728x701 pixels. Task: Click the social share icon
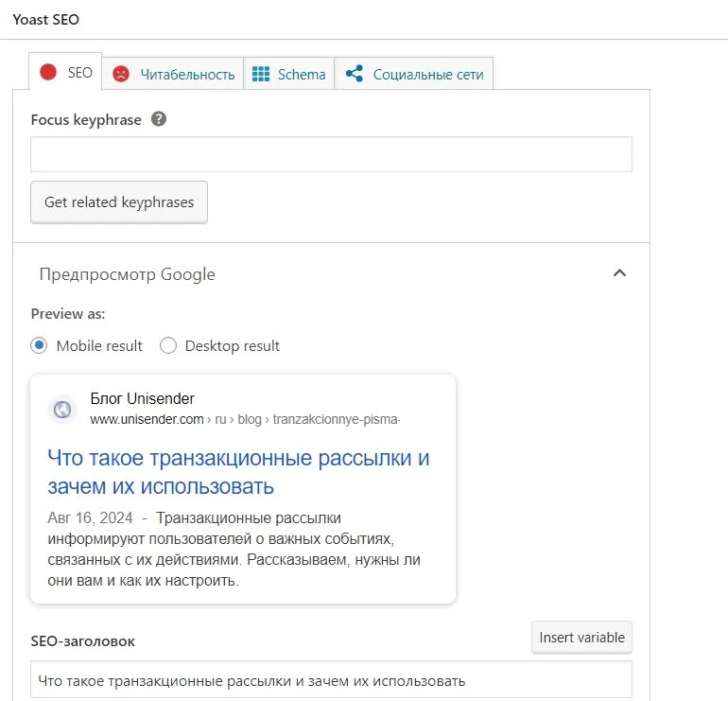coord(354,74)
